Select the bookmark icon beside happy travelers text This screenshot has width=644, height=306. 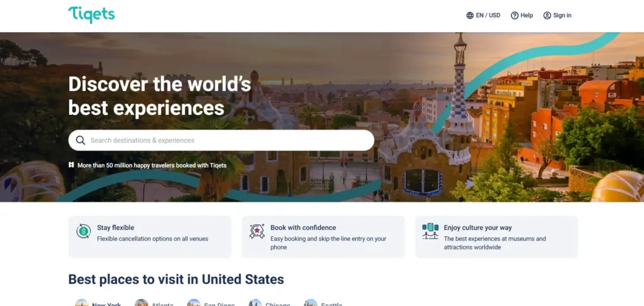pyautogui.click(x=71, y=165)
